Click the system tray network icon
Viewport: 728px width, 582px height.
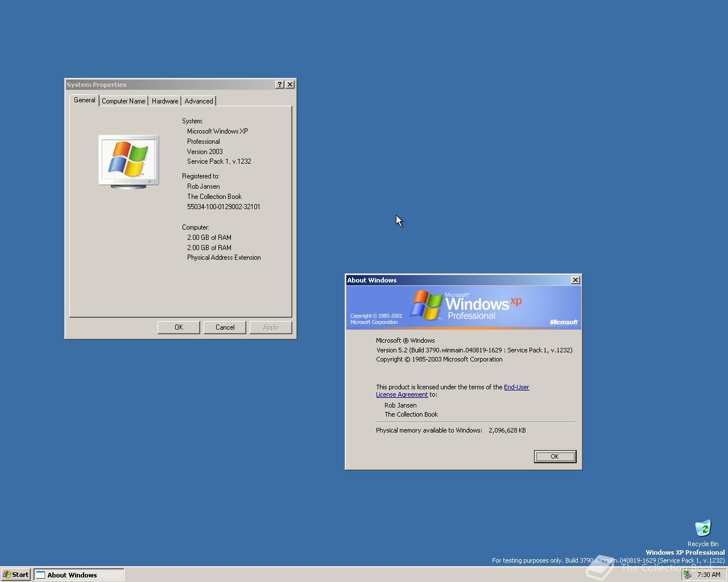[687, 575]
